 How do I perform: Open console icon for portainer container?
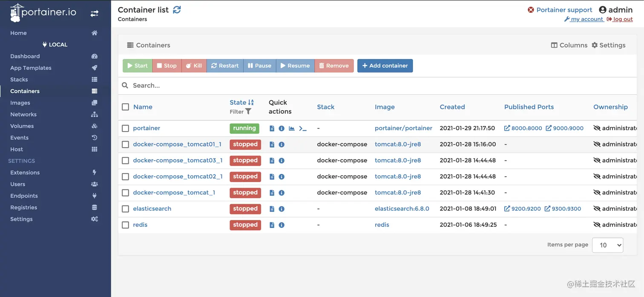point(303,128)
